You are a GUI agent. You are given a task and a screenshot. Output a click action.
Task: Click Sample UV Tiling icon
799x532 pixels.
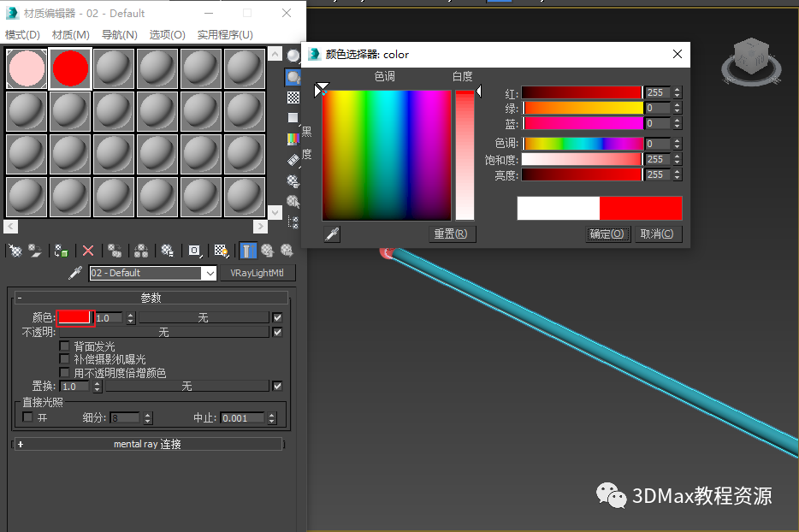[293, 118]
